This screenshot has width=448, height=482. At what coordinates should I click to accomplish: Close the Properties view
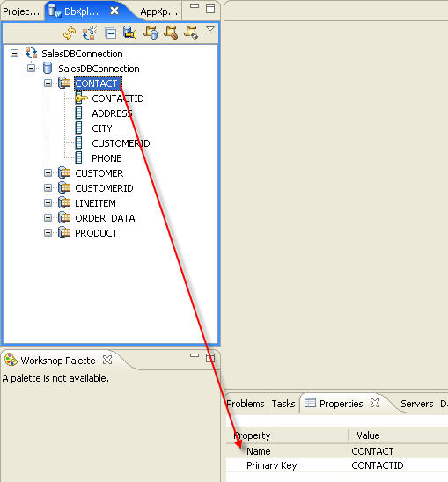tap(375, 403)
